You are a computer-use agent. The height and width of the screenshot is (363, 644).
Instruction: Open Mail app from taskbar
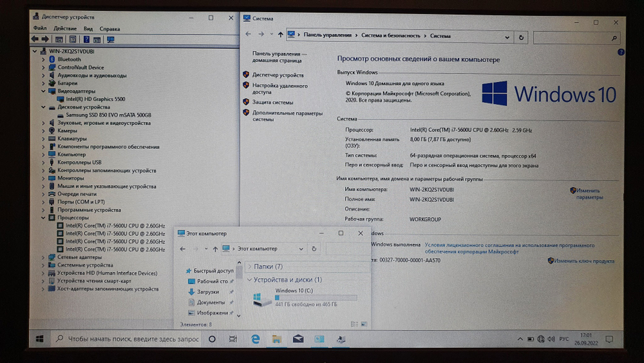coord(298,339)
